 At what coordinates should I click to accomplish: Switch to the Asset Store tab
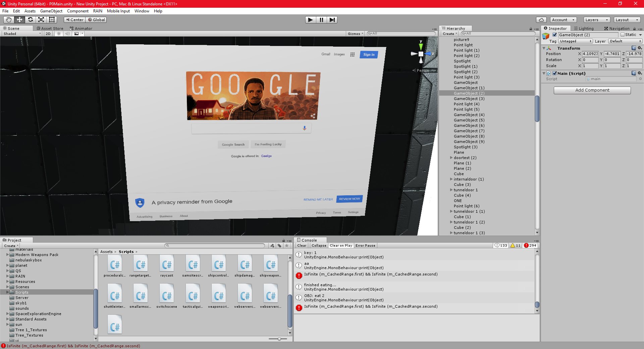coord(50,29)
